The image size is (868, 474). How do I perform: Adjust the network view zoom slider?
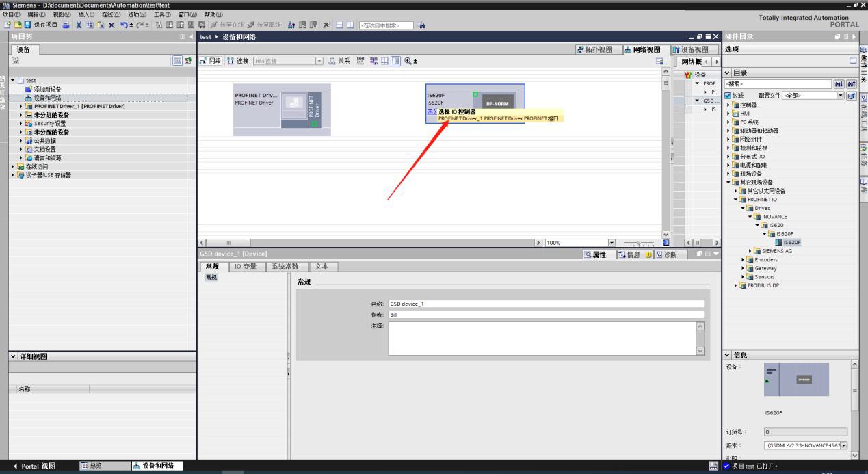[639, 243]
